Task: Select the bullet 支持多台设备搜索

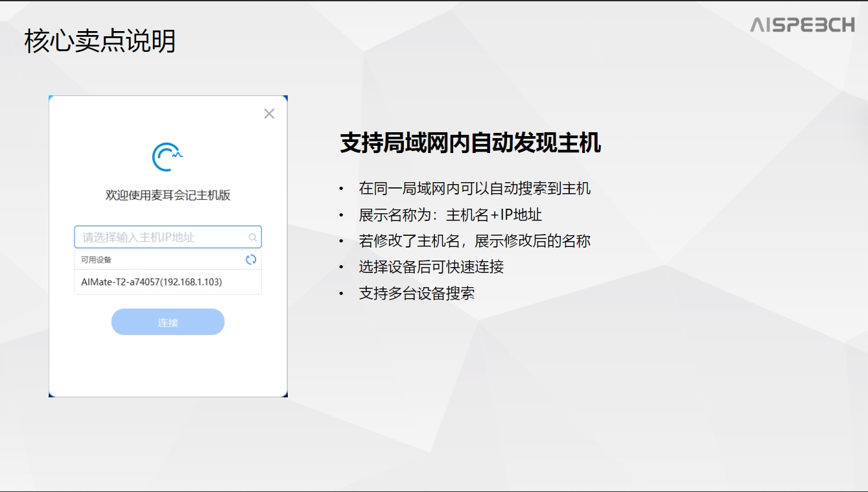Action: click(416, 293)
